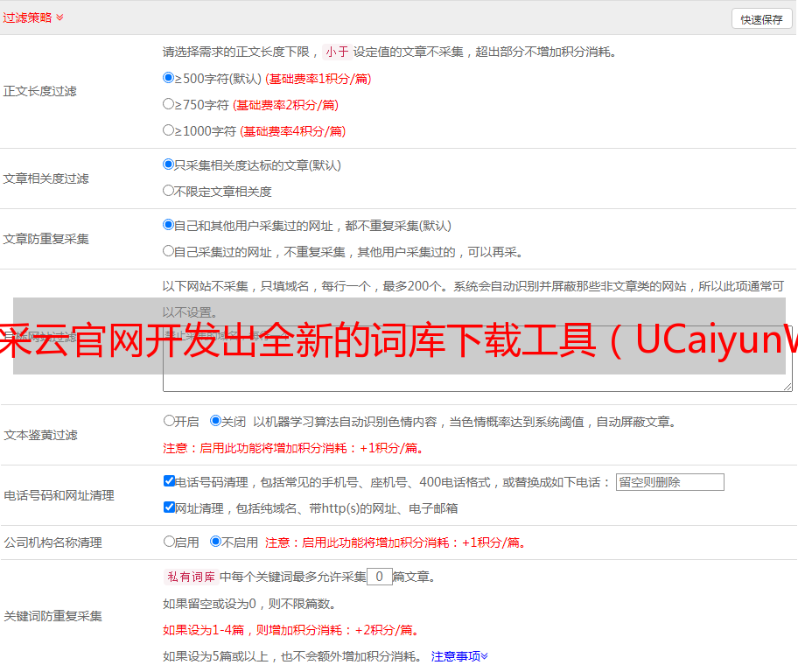
Task: Toggle the 电话号码清理 checkbox
Action: (170, 481)
